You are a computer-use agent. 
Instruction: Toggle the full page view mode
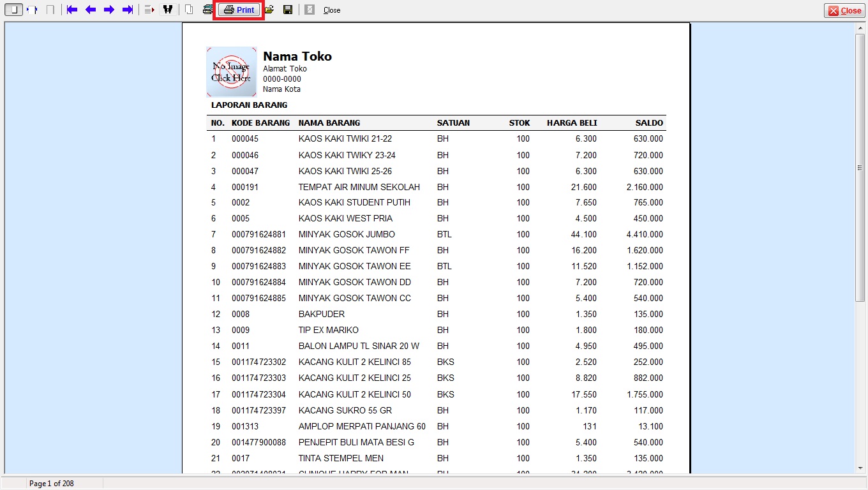[13, 9]
